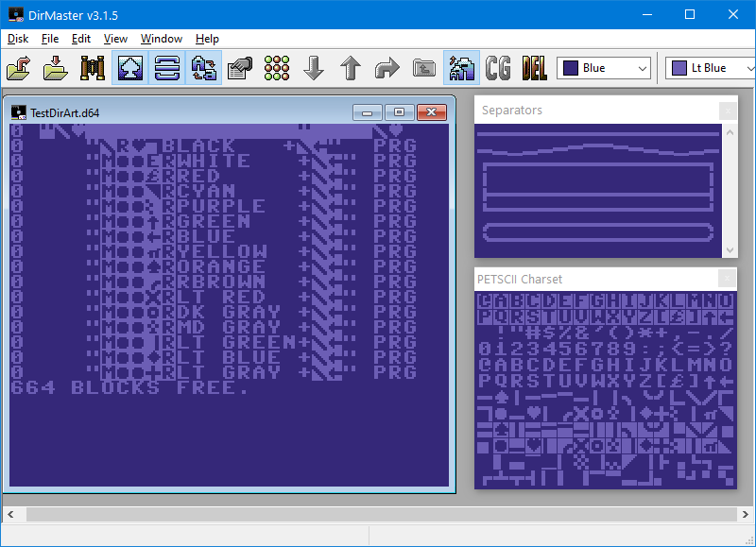Click the TestDirArt.d64 window icon

click(18, 112)
